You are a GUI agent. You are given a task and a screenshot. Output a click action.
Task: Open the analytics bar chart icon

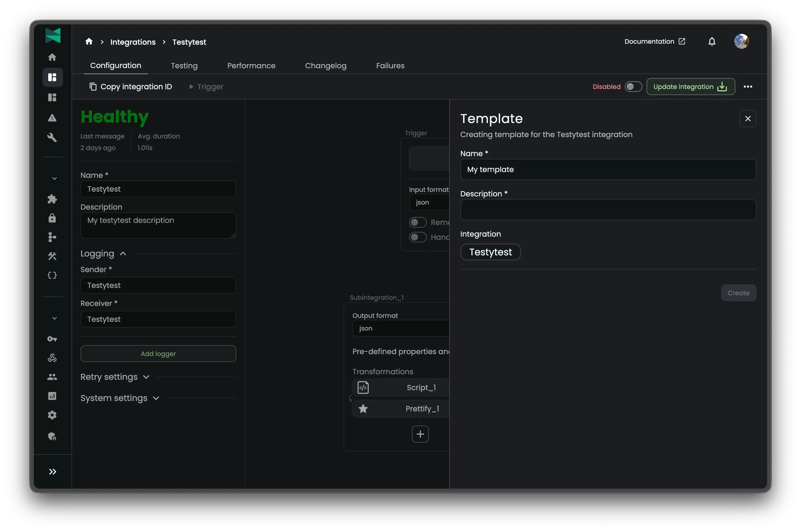pos(53,396)
